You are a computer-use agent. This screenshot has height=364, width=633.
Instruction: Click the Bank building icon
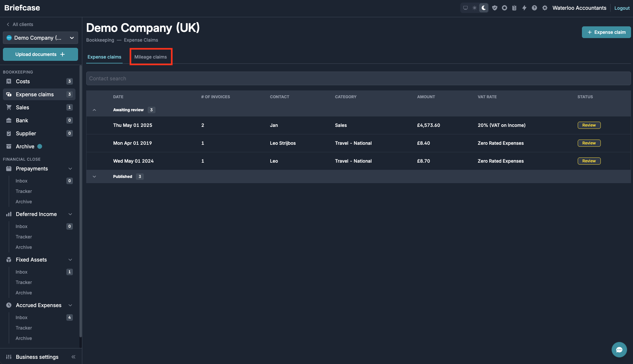[x=9, y=120]
